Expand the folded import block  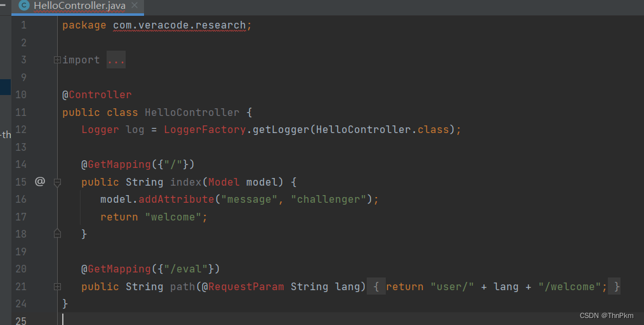point(57,60)
